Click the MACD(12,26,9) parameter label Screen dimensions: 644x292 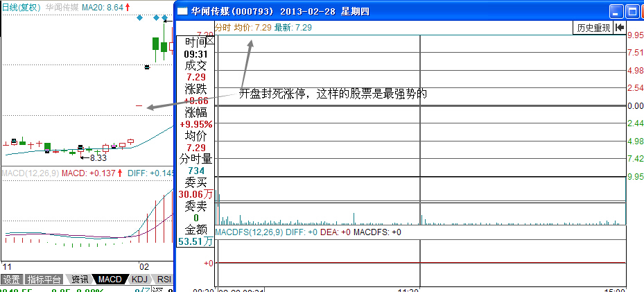(x=30, y=172)
